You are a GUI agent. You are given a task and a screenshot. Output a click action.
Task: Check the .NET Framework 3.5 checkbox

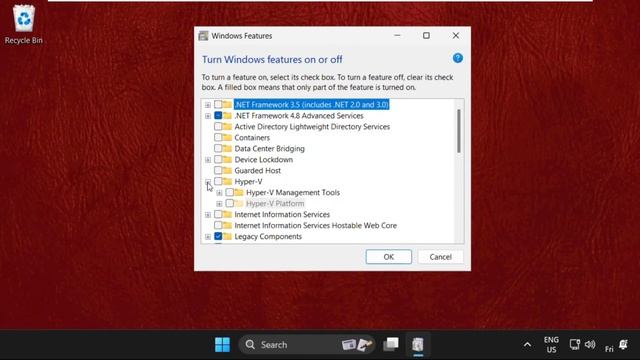tap(218, 104)
